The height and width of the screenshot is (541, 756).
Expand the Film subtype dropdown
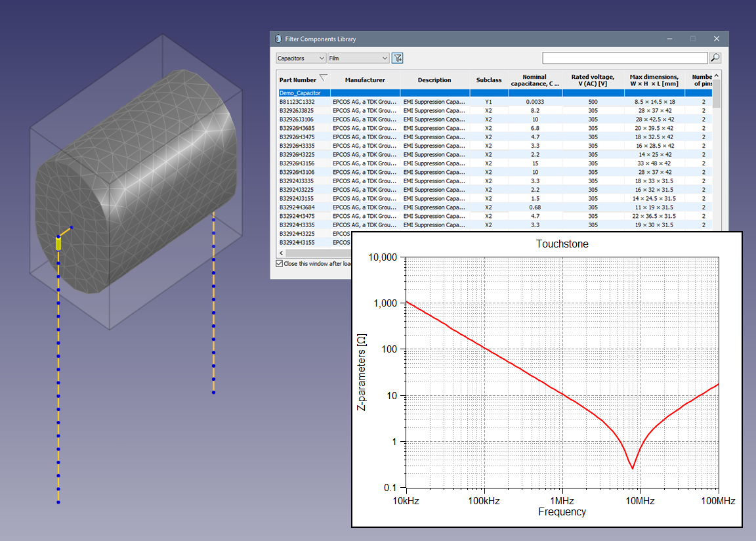click(358, 58)
